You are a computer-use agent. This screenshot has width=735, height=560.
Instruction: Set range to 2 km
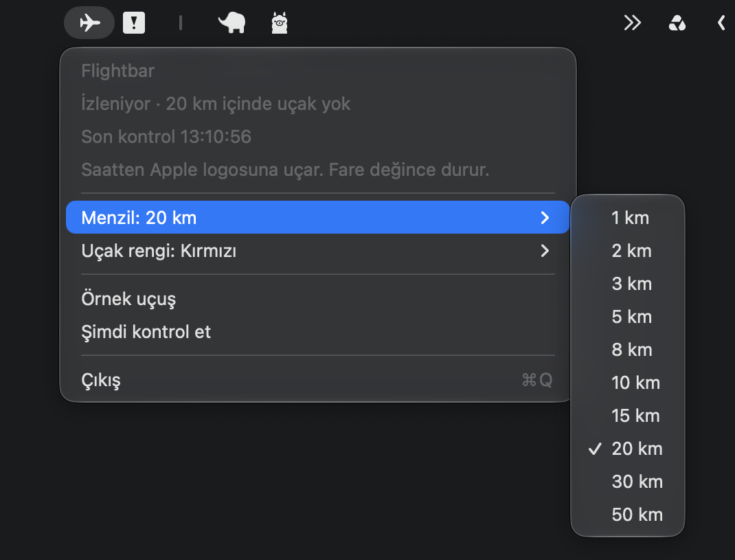pyautogui.click(x=628, y=251)
